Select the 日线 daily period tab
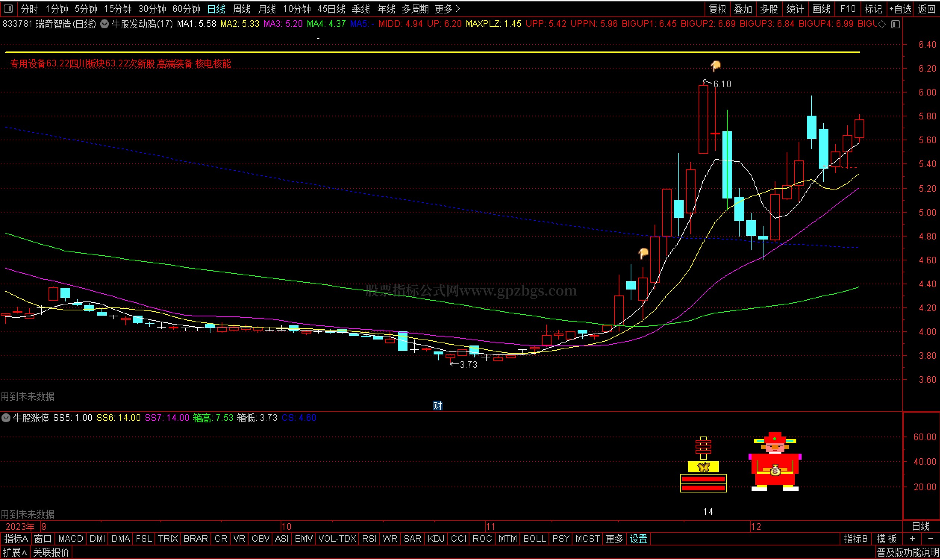 point(216,9)
